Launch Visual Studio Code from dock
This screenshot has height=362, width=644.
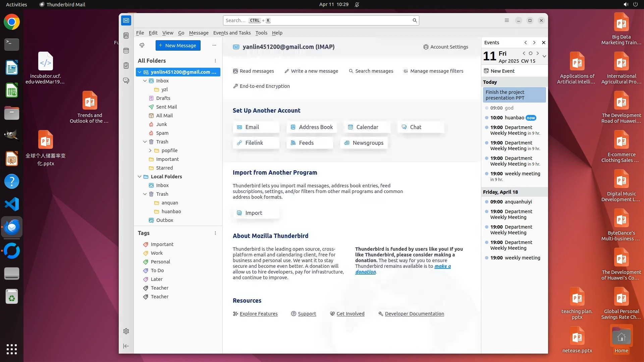[x=12, y=204]
